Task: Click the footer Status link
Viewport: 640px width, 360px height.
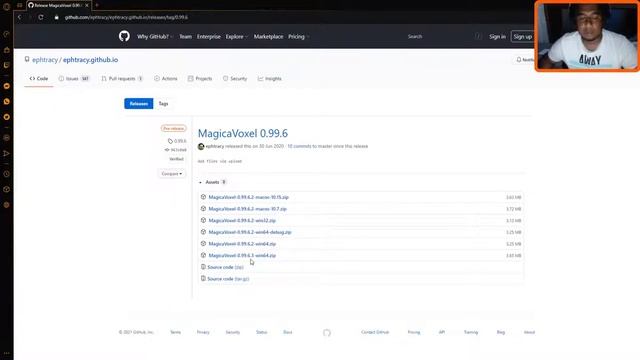Action: pyautogui.click(x=262, y=332)
